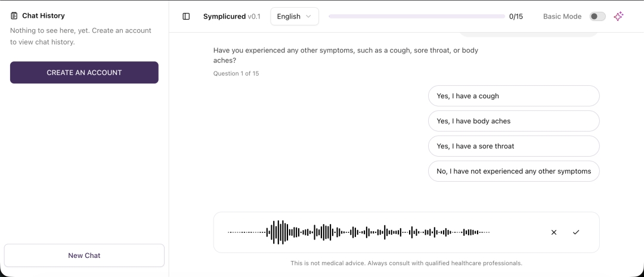
Task: Start a New Chat
Action: 84,256
